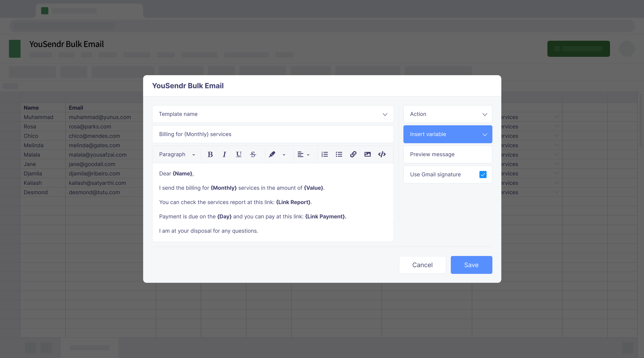
Task: Open the source code view
Action: (382, 154)
